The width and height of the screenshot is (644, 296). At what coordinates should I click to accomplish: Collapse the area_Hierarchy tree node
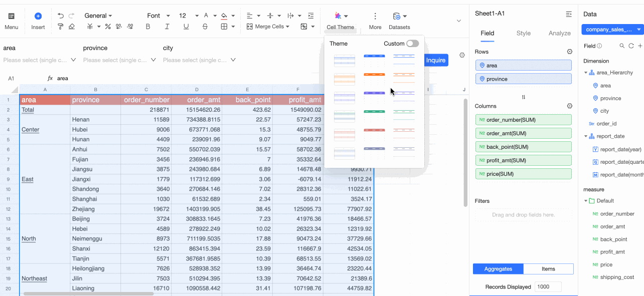[x=586, y=73]
